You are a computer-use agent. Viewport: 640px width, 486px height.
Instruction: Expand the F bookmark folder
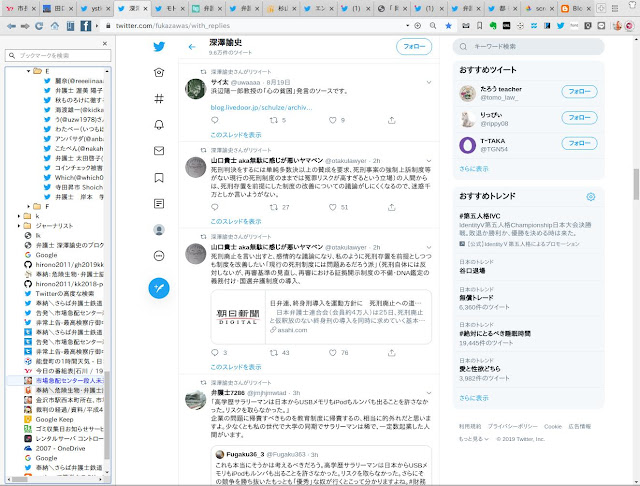point(28,206)
